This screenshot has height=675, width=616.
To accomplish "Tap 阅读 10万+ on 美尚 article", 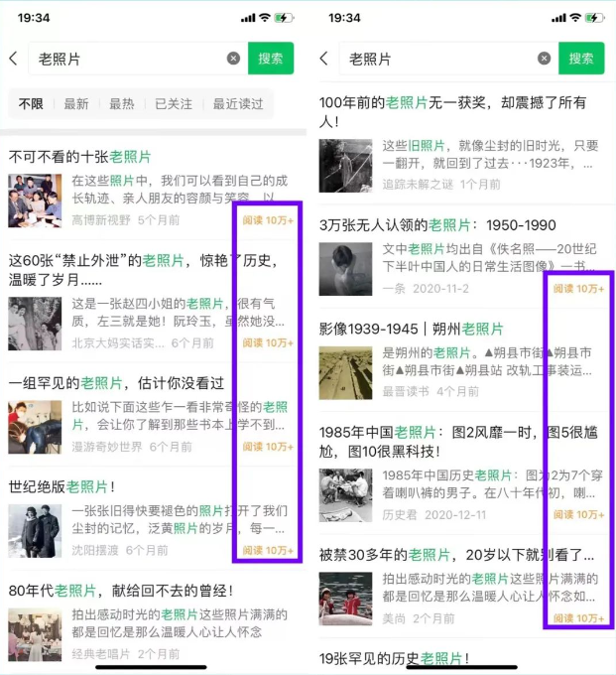I will (578, 618).
